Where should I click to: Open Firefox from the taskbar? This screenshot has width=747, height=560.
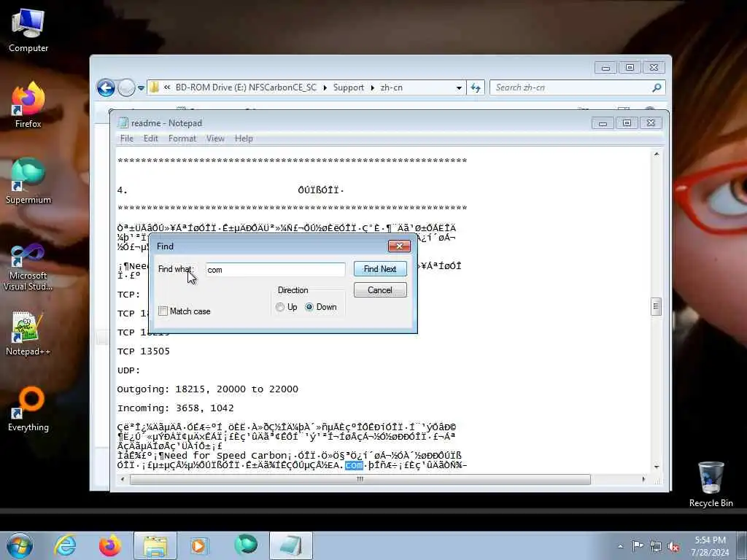[110, 545]
